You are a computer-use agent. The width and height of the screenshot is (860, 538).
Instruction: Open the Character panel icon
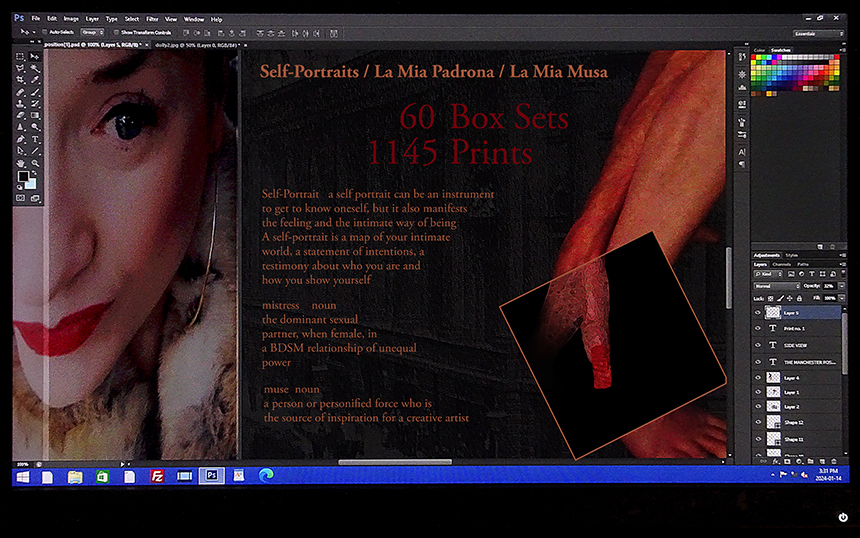click(x=741, y=150)
